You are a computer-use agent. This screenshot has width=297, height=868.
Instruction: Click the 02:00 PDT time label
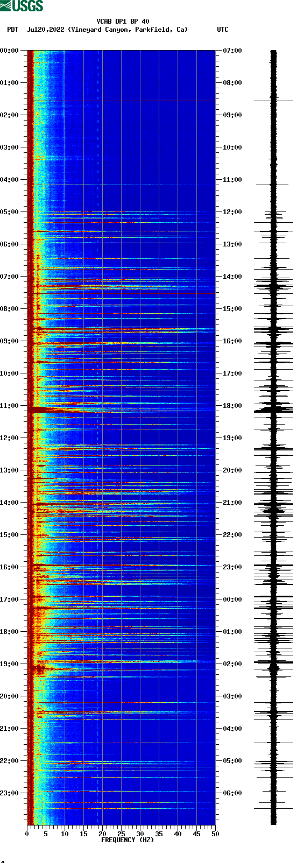(x=9, y=115)
